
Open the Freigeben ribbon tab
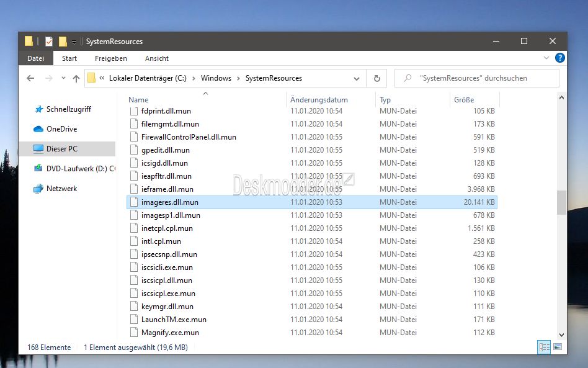click(110, 58)
